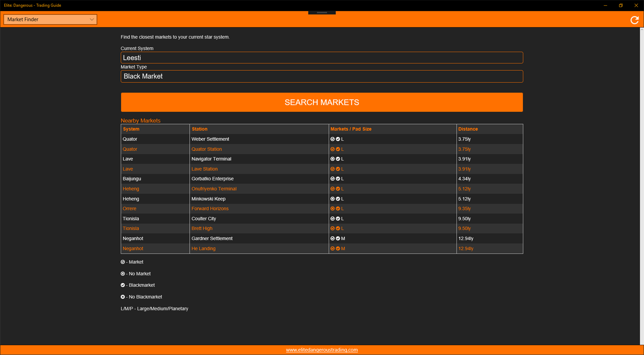The width and height of the screenshot is (644, 355).
Task: Click the blackmarket icon for Gardner Settlement
Action: click(338, 239)
